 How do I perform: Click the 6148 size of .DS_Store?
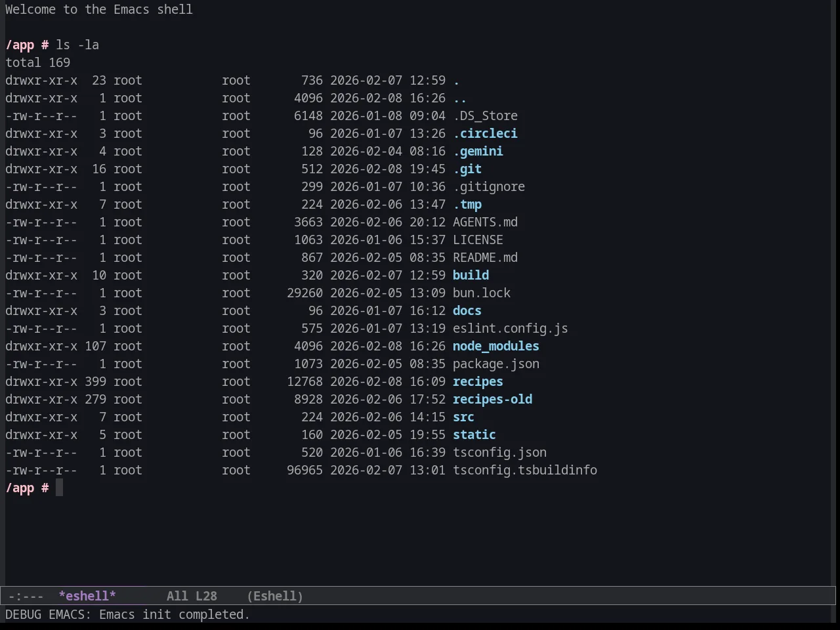pyautogui.click(x=308, y=115)
